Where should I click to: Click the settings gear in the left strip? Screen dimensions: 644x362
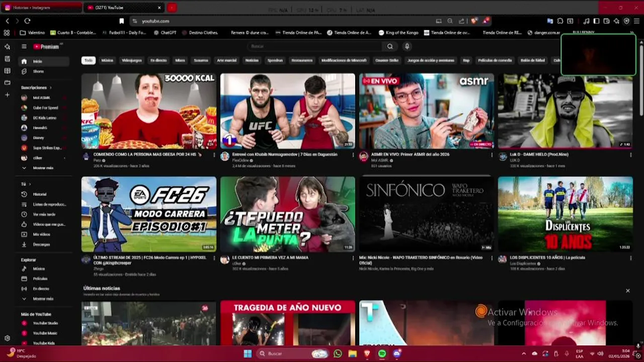7,338
